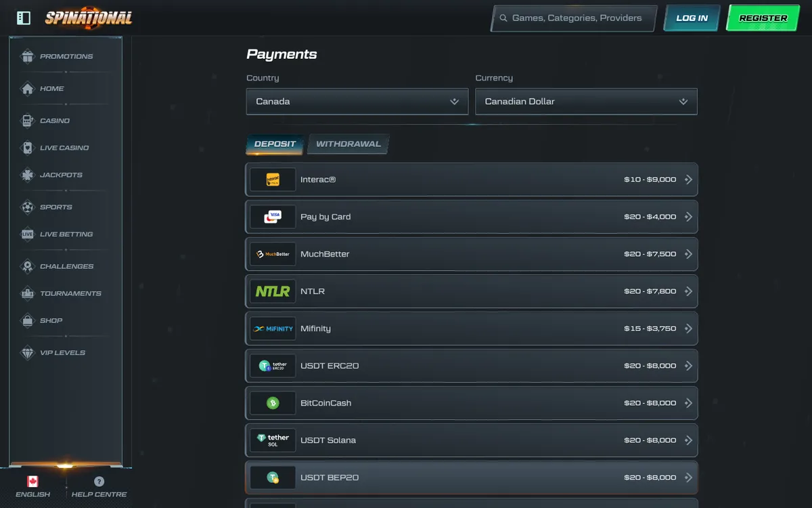
Task: Click the Interac® method name
Action: pos(318,179)
